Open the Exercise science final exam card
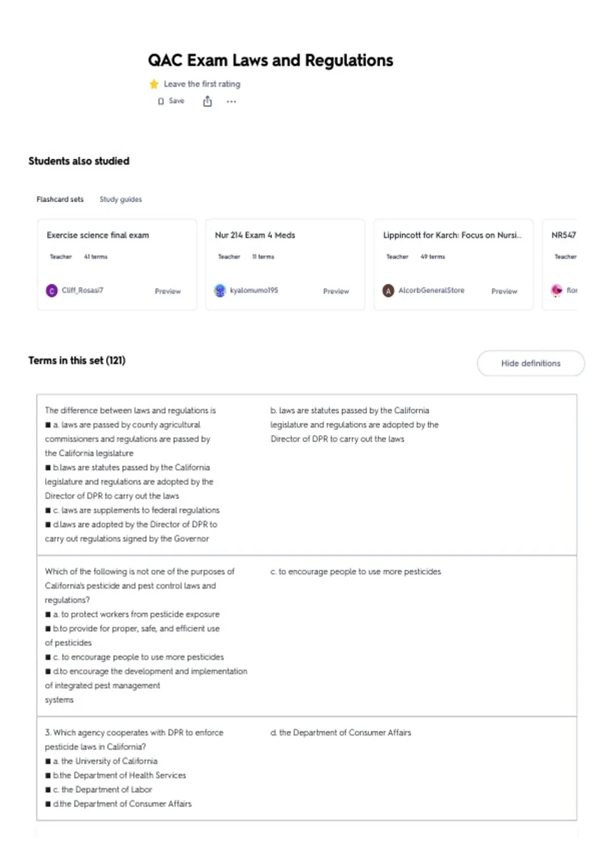Screen dimensions: 613x868 tap(117, 264)
